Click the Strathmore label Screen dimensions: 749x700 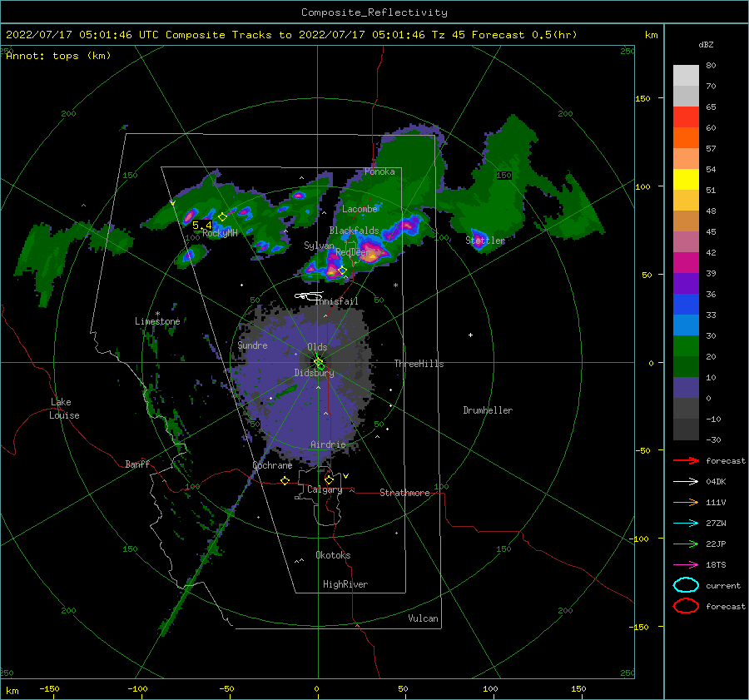point(404,493)
